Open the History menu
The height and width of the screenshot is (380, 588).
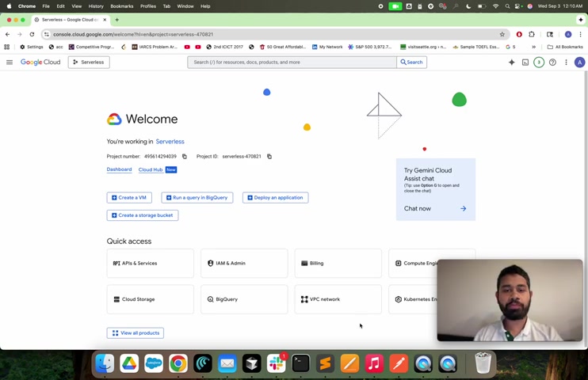point(96,6)
